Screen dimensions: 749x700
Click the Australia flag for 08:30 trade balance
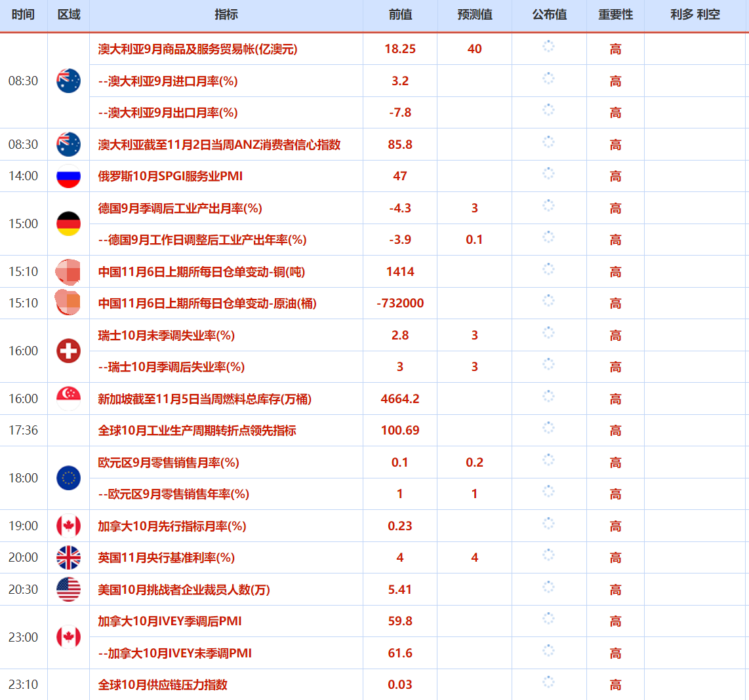point(68,81)
